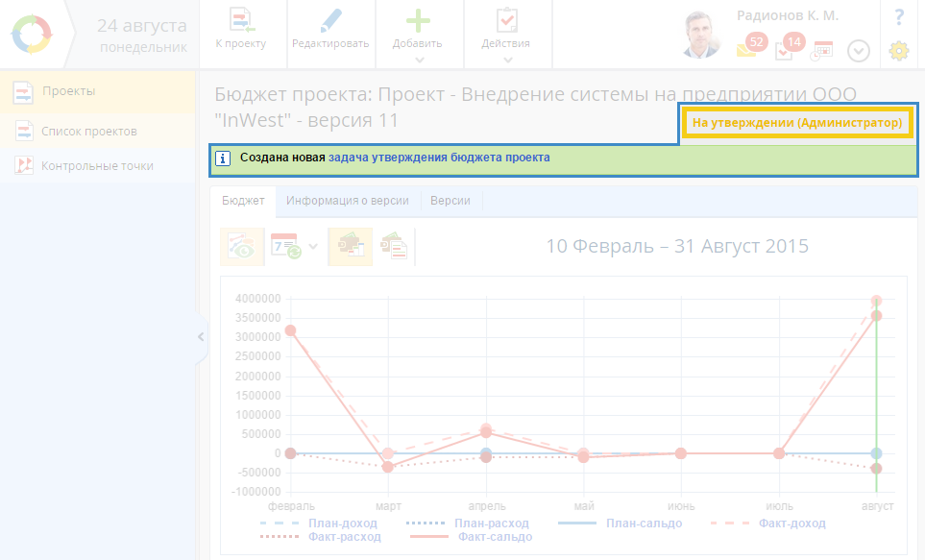Toggle the chart view eye icon
This screenshot has height=560, width=925.
click(242, 246)
